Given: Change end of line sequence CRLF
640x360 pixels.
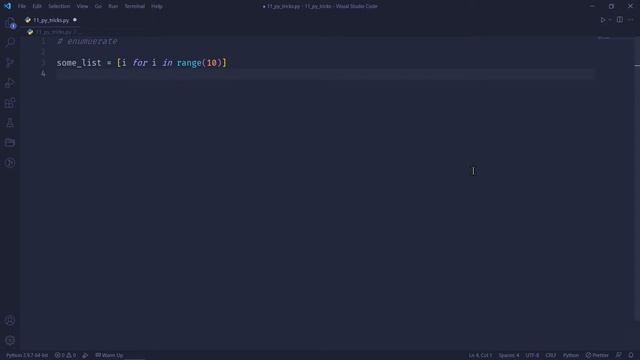Looking at the screenshot, I should pos(551,355).
